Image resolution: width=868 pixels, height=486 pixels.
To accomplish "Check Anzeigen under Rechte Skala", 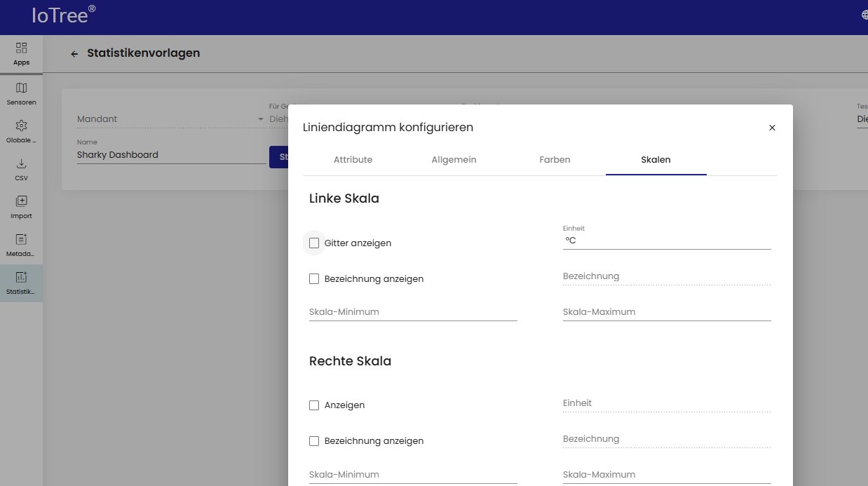I will [314, 405].
